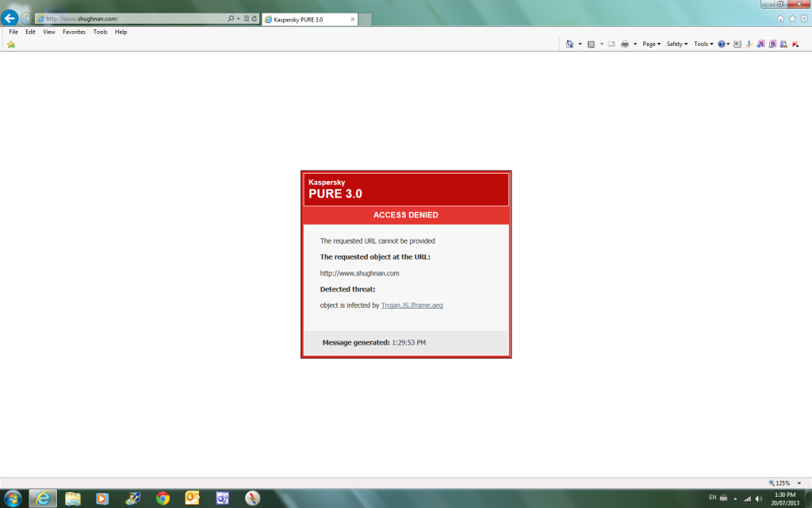Open the View menu
This screenshot has height=508, width=812.
pyautogui.click(x=48, y=32)
